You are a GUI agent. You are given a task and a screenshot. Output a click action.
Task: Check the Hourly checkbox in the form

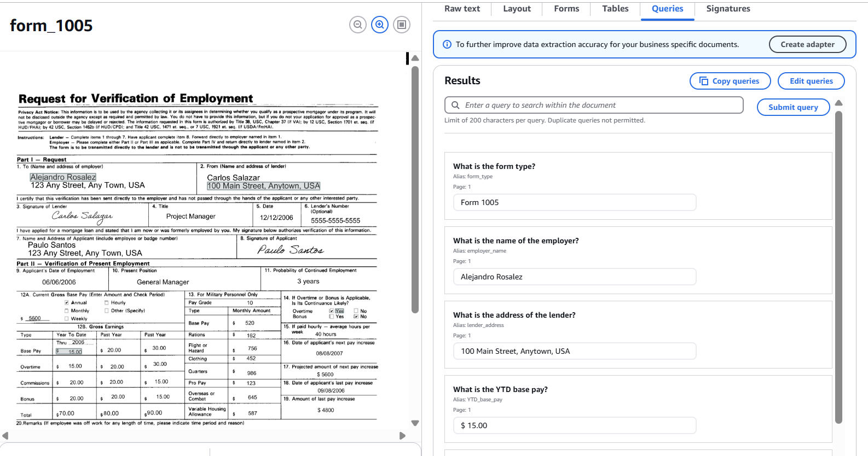[x=107, y=302]
